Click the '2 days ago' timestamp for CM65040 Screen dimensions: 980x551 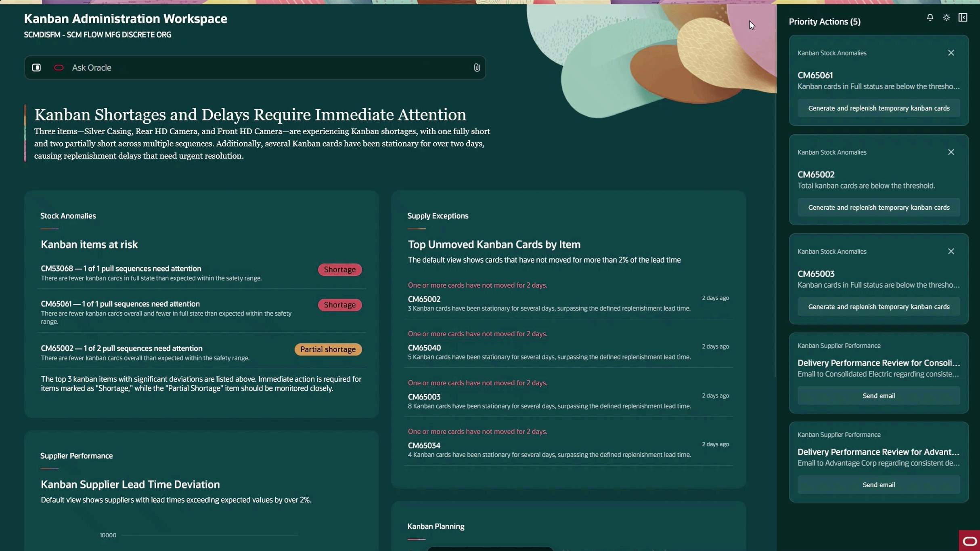click(x=715, y=347)
